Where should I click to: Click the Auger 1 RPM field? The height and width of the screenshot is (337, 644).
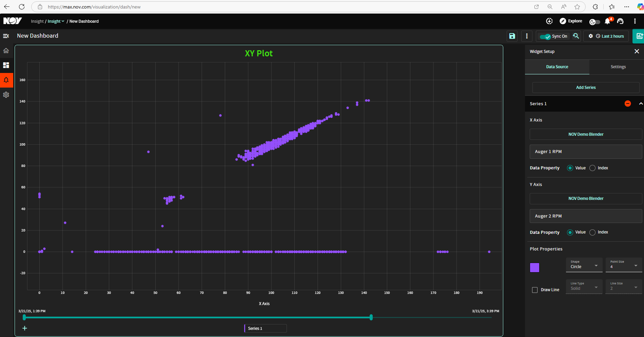(x=586, y=152)
